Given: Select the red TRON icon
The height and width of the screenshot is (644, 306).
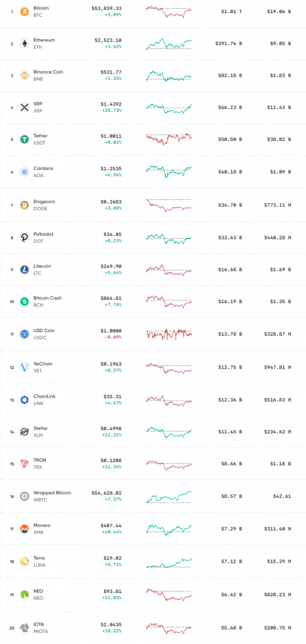Looking at the screenshot, I should click(x=25, y=464).
